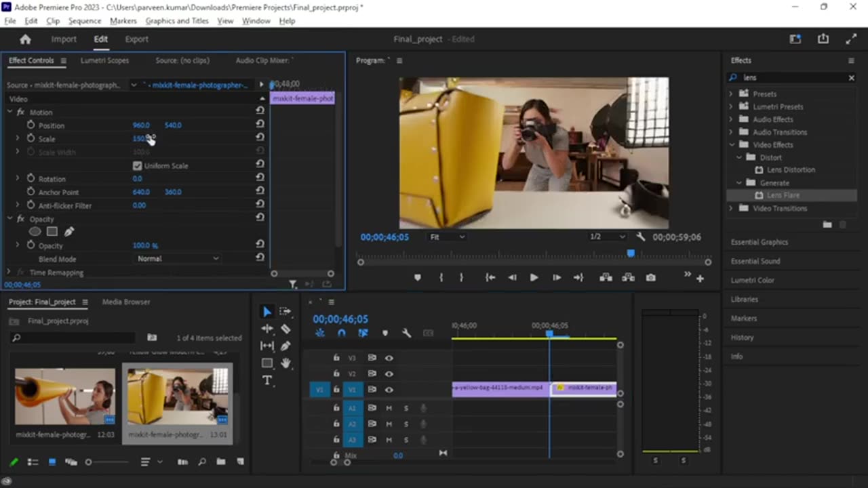Add a marker in program monitor

point(418,277)
